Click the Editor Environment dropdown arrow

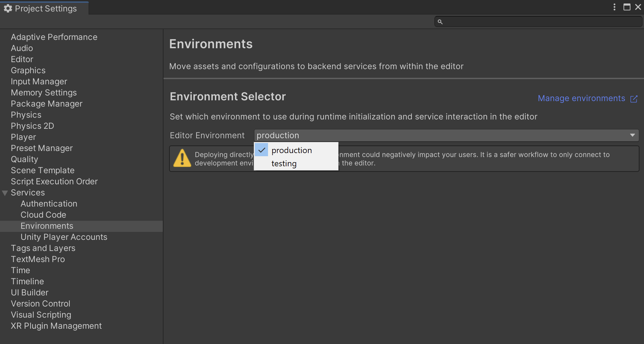(632, 135)
